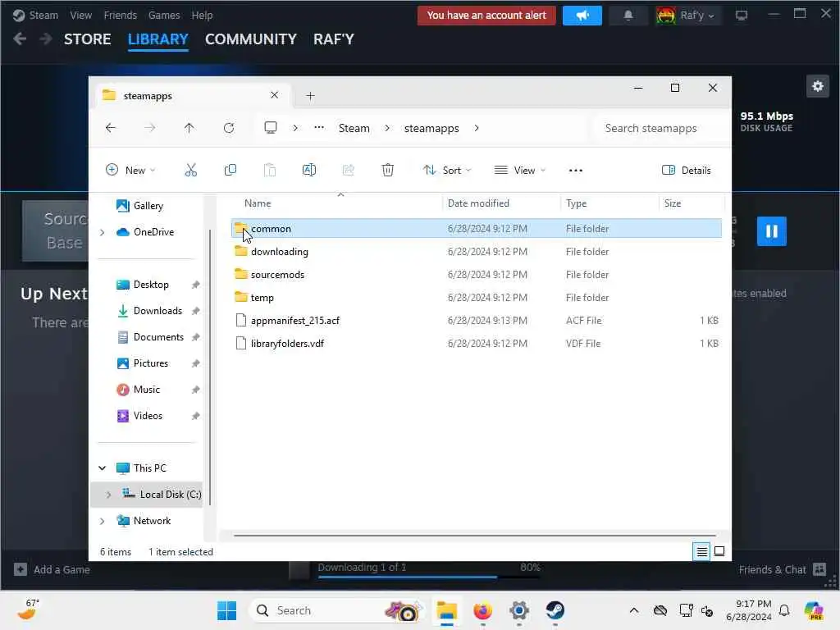Go back in File Explorer navigation
The width and height of the screenshot is (840, 630).
111,128
